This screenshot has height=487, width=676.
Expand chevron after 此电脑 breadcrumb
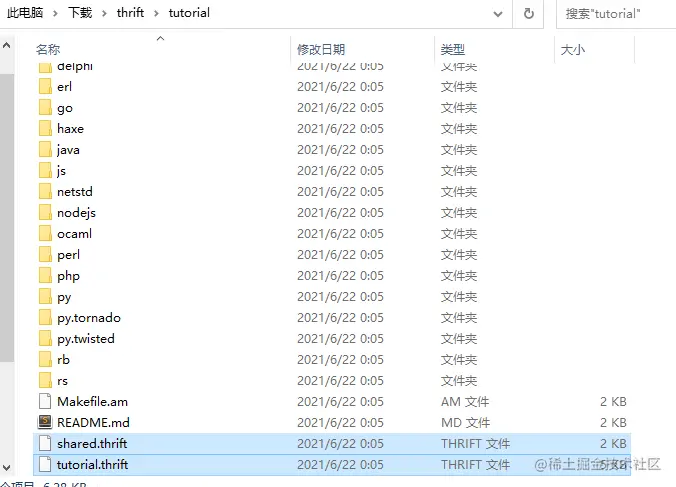(x=55, y=13)
